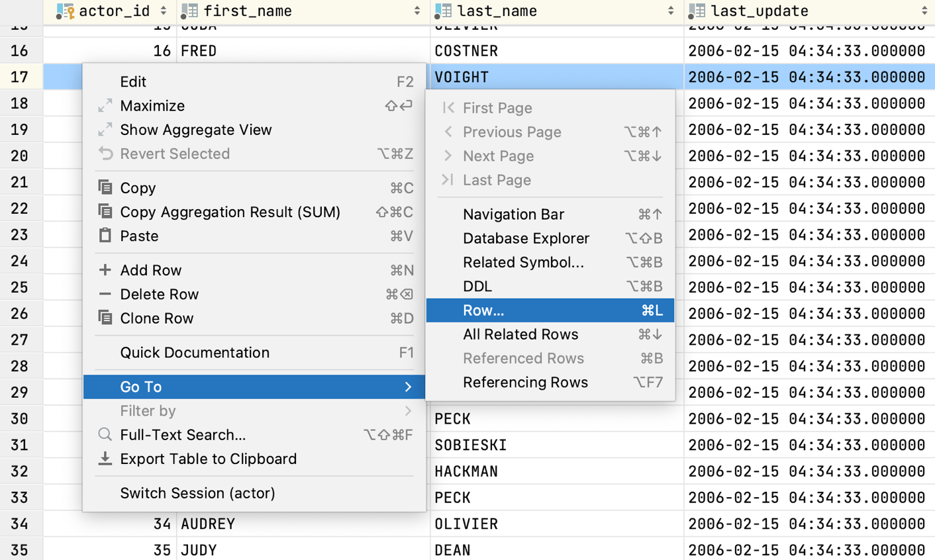Sort by last_update using sort arrows
This screenshot has height=560, width=935.
click(924, 11)
